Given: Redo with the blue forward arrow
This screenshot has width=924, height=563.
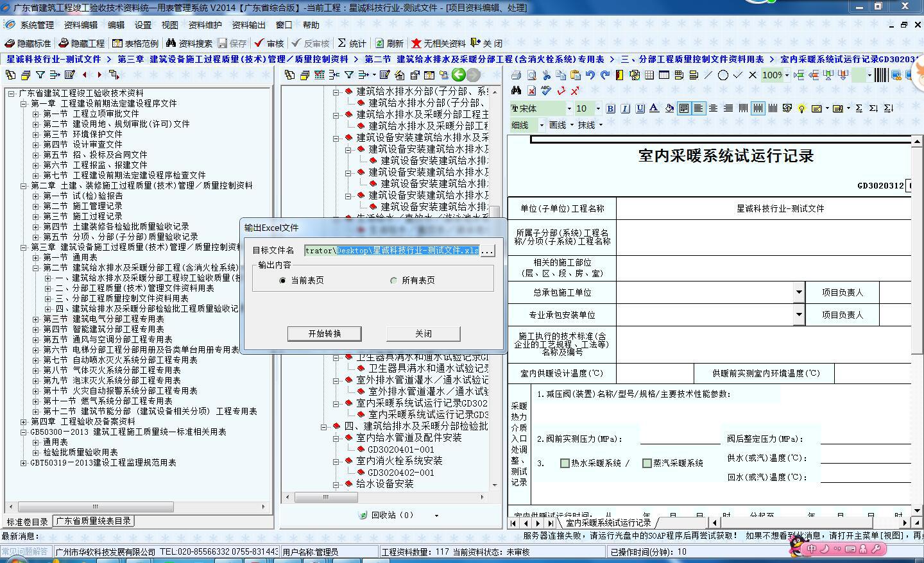Looking at the screenshot, I should 604,75.
